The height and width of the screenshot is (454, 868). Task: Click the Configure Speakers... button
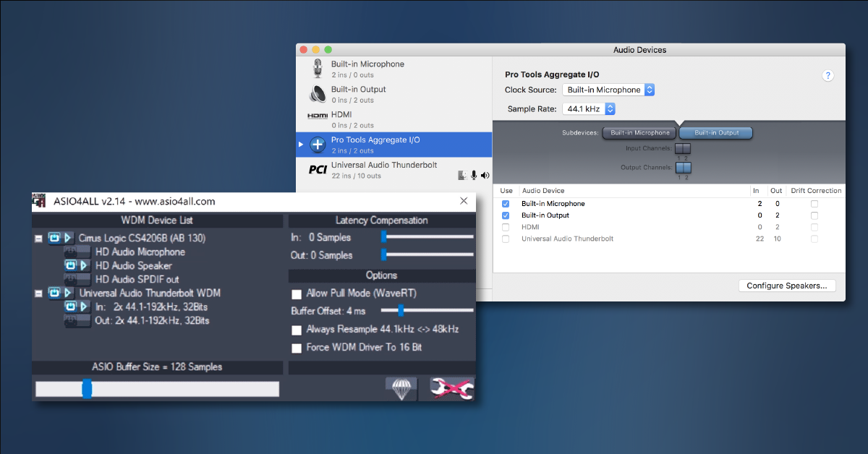pyautogui.click(x=787, y=286)
